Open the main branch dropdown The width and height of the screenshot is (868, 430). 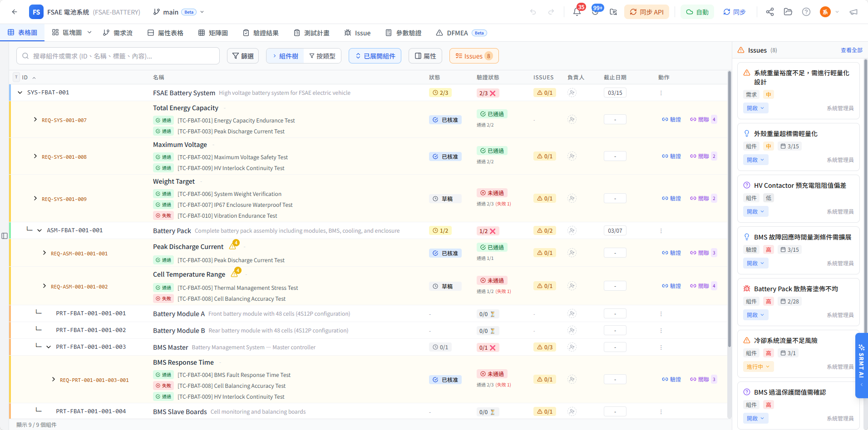tap(178, 12)
